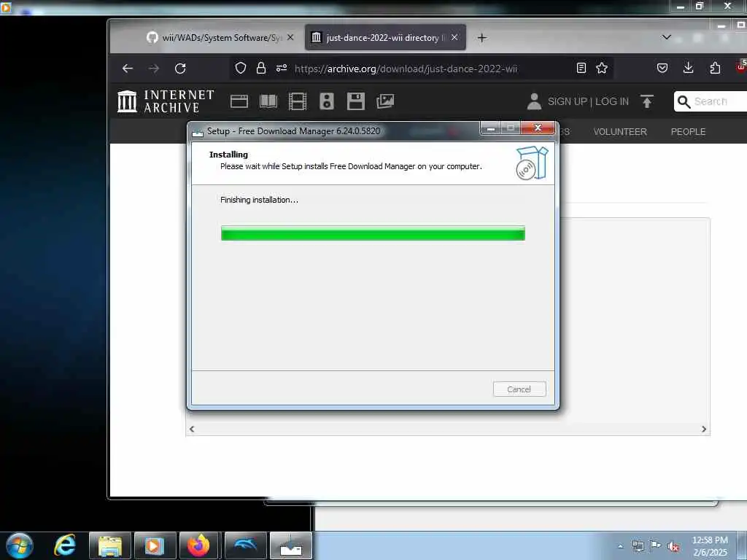Bookmark this page with the star icon
The width and height of the screenshot is (747, 560).
tap(602, 68)
